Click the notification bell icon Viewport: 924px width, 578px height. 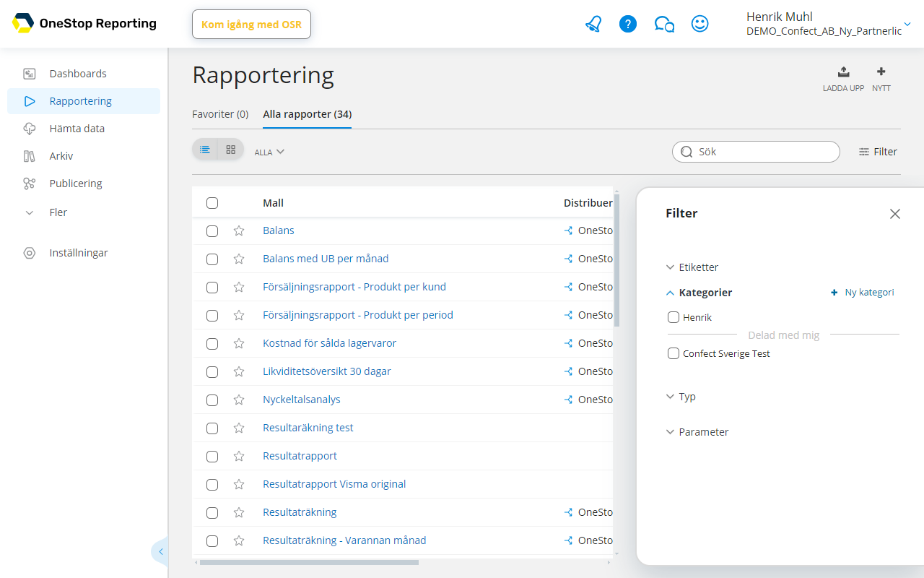pyautogui.click(x=593, y=24)
